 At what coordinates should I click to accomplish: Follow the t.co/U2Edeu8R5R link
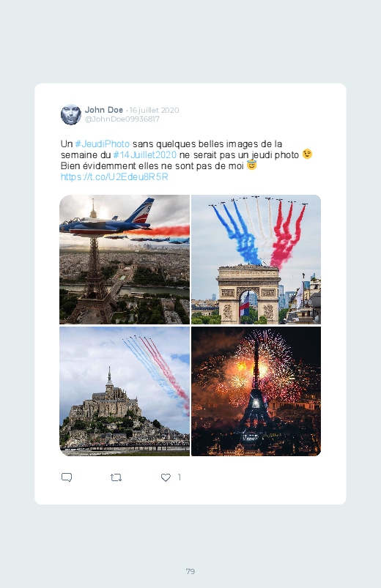[x=114, y=176]
